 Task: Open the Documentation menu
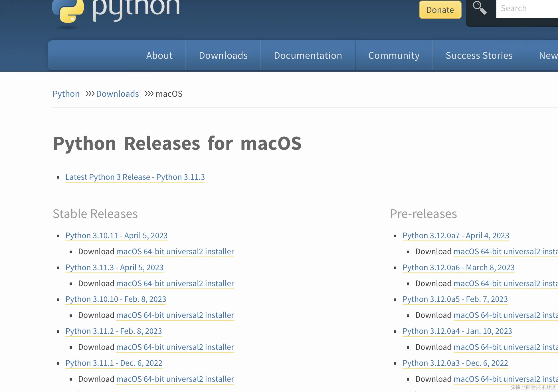308,55
